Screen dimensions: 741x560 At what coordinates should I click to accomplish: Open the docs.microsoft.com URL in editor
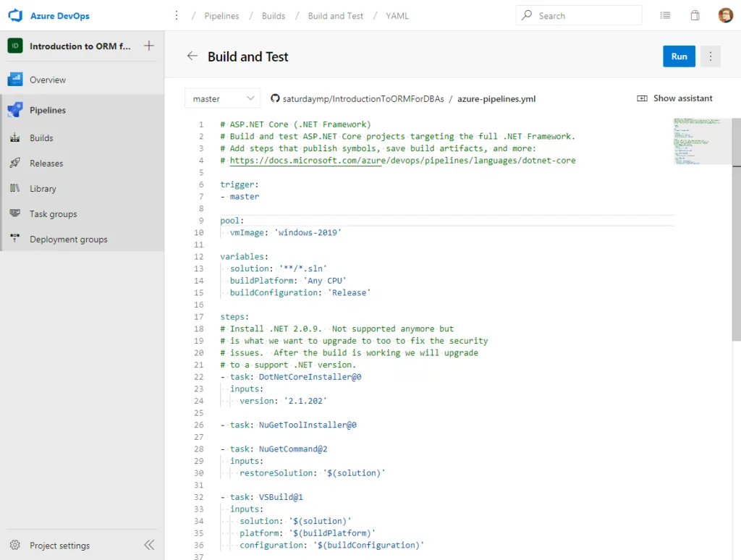tap(402, 160)
